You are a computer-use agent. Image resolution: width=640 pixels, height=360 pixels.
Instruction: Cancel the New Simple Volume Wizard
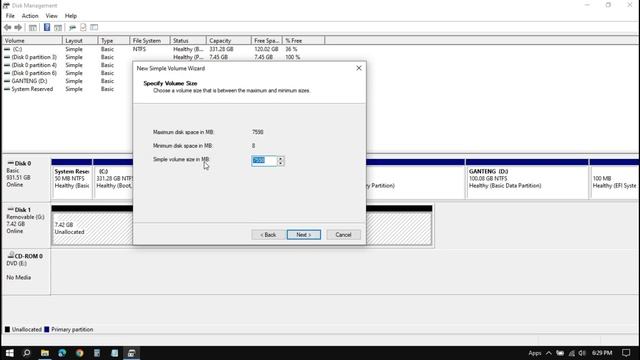point(343,235)
